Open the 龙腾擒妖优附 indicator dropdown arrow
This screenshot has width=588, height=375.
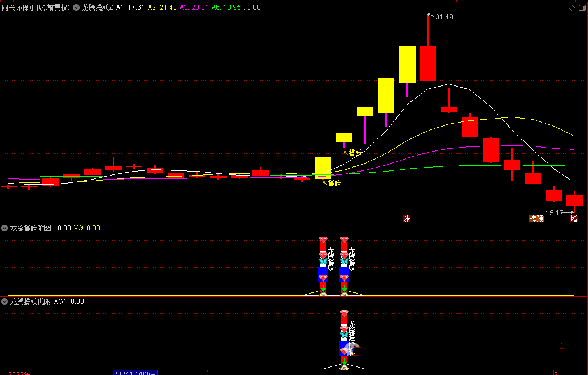(x=5, y=301)
